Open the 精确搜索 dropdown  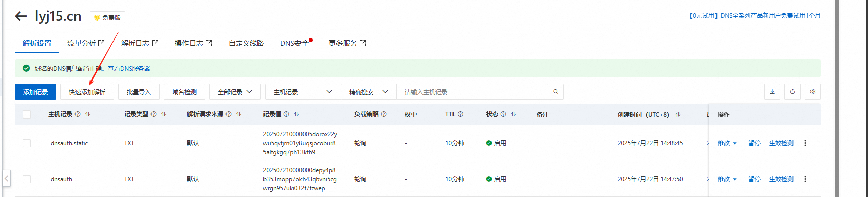click(368, 92)
